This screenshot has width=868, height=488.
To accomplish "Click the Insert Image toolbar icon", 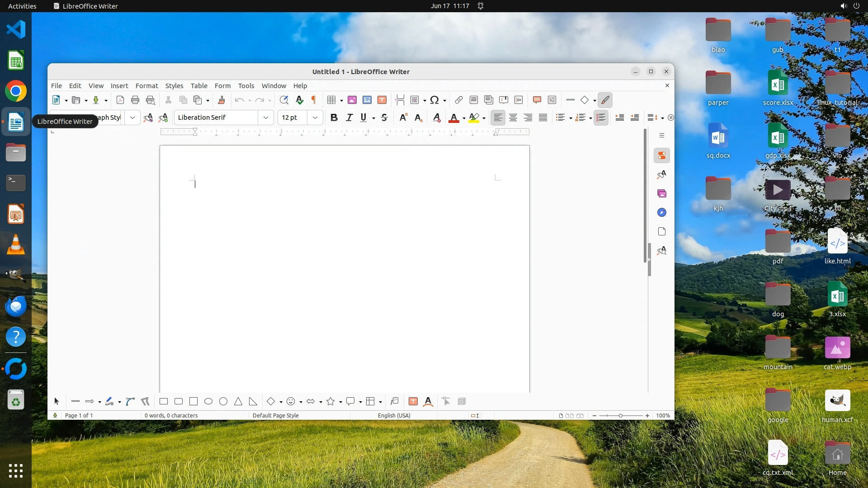I will [x=352, y=100].
